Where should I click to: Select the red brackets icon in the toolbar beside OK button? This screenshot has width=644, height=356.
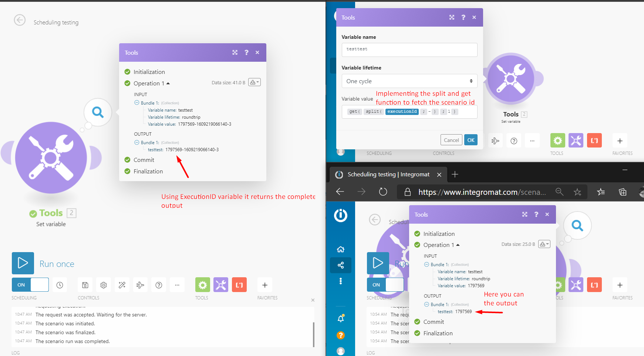pyautogui.click(x=594, y=140)
